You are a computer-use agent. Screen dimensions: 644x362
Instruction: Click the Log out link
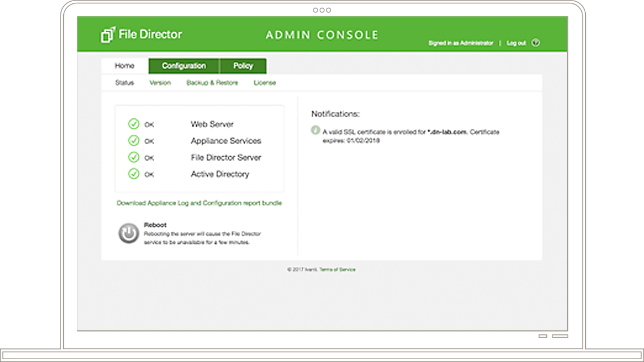point(516,43)
